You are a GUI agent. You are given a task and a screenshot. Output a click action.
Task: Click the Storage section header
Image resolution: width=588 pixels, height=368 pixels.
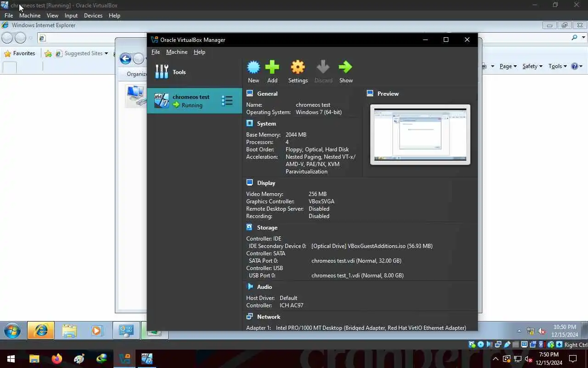tap(267, 227)
